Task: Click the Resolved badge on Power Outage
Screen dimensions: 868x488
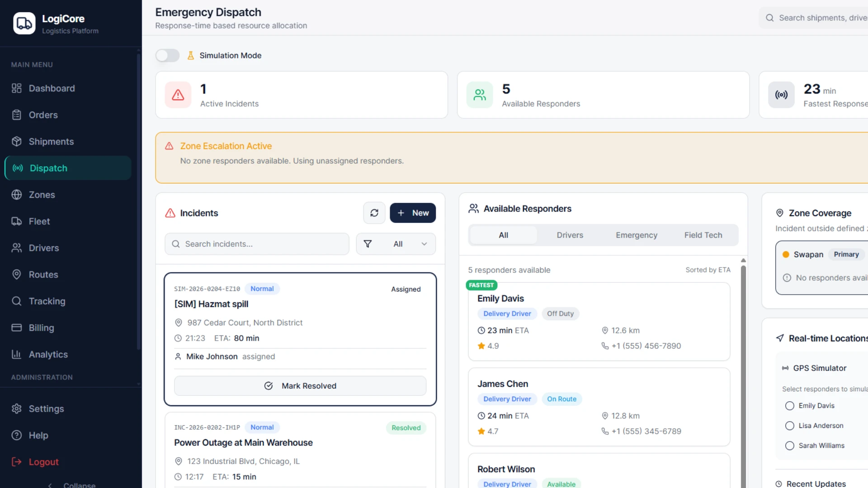Action: pos(406,428)
